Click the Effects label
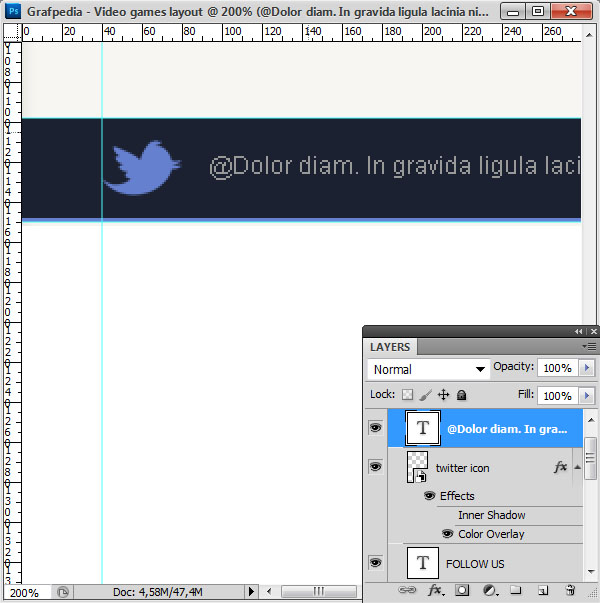The image size is (600, 603). [457, 496]
